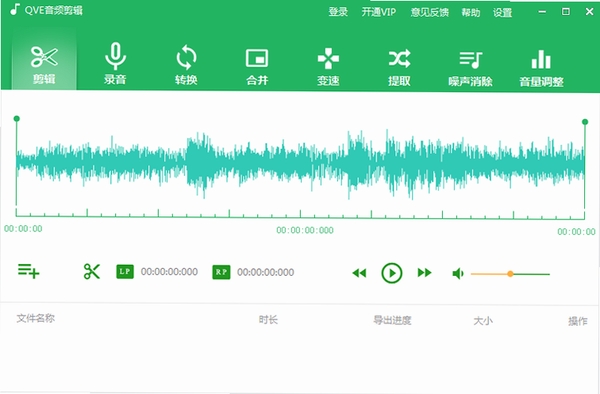
Task: Click the left selection marker handle
Action: tap(16, 119)
